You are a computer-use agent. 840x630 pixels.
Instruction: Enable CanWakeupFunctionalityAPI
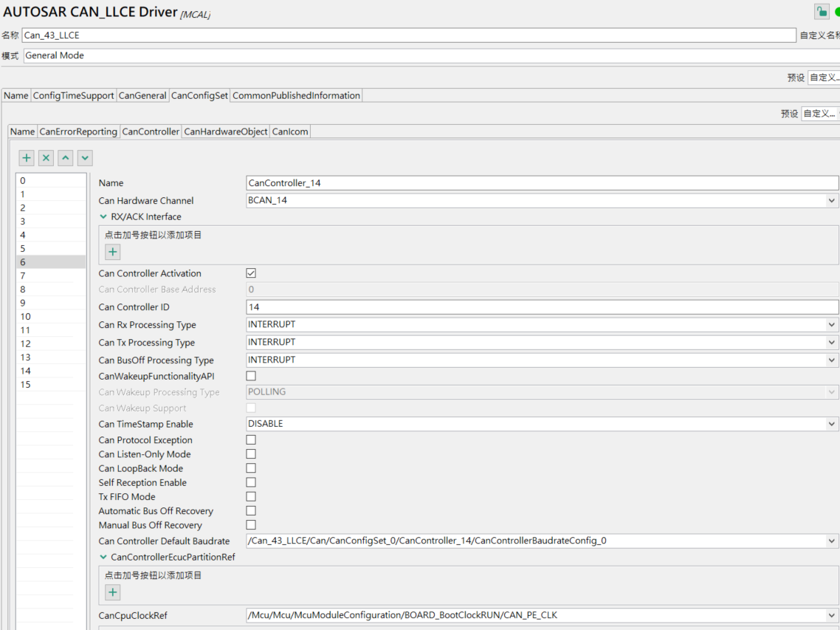[250, 375]
